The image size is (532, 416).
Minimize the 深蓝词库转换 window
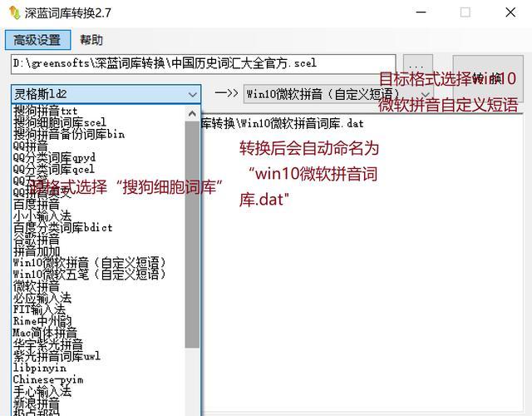click(x=421, y=12)
